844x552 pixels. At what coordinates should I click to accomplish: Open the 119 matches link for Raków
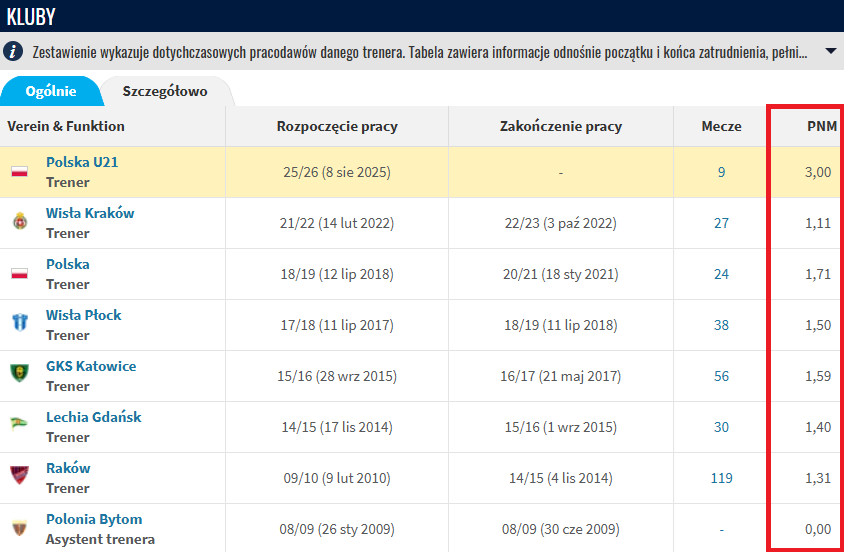tap(721, 478)
